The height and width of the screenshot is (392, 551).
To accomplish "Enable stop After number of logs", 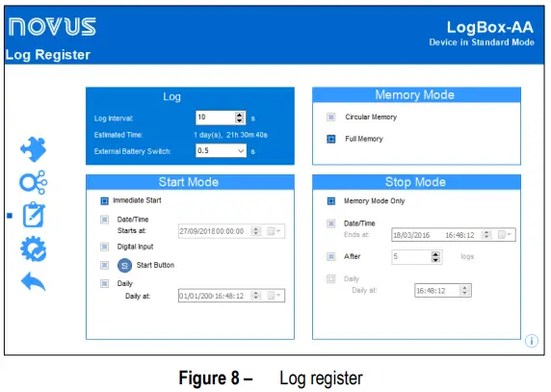I will [x=331, y=257].
